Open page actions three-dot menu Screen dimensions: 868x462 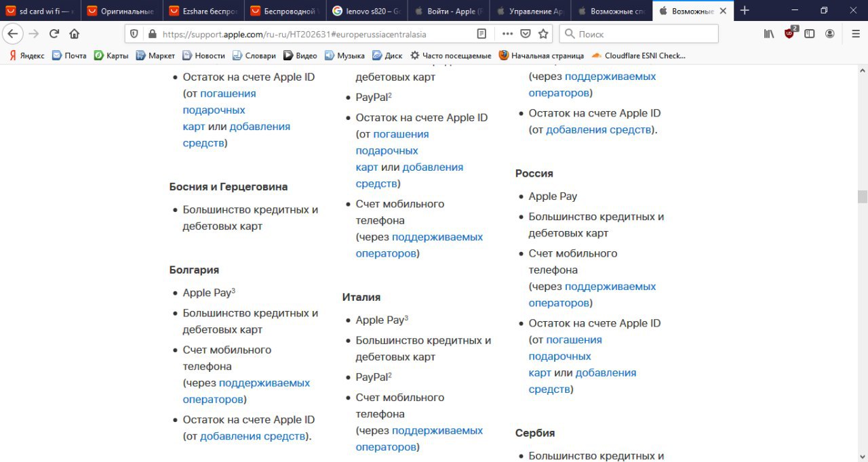508,34
